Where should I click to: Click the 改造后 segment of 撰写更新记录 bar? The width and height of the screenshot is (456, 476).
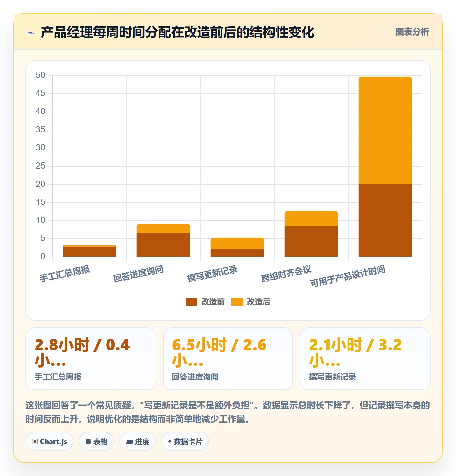237,244
